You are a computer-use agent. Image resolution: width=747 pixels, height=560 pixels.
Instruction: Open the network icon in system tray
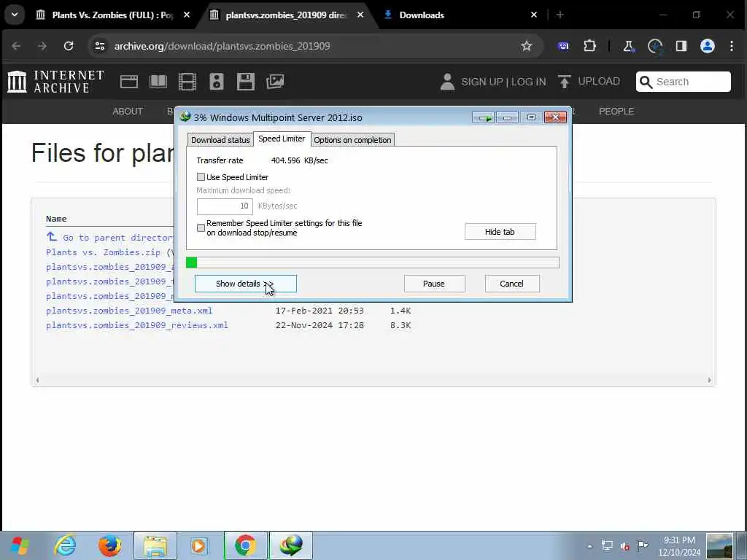pos(607,545)
